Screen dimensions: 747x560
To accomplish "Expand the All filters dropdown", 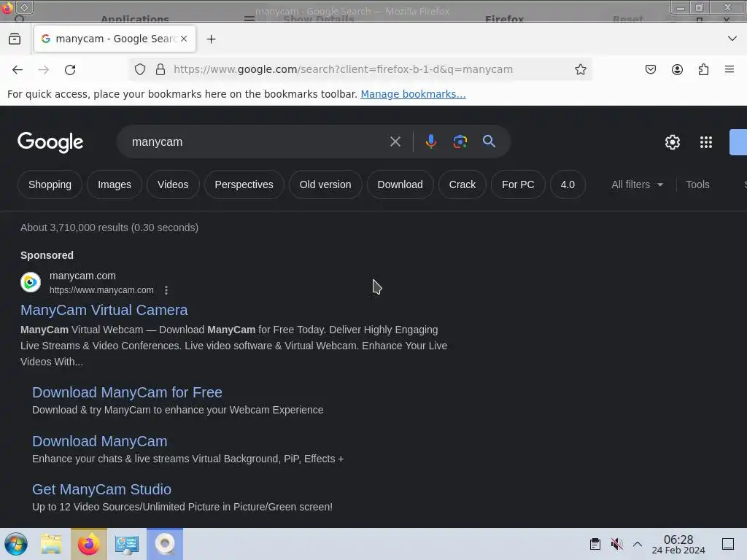I will point(637,184).
